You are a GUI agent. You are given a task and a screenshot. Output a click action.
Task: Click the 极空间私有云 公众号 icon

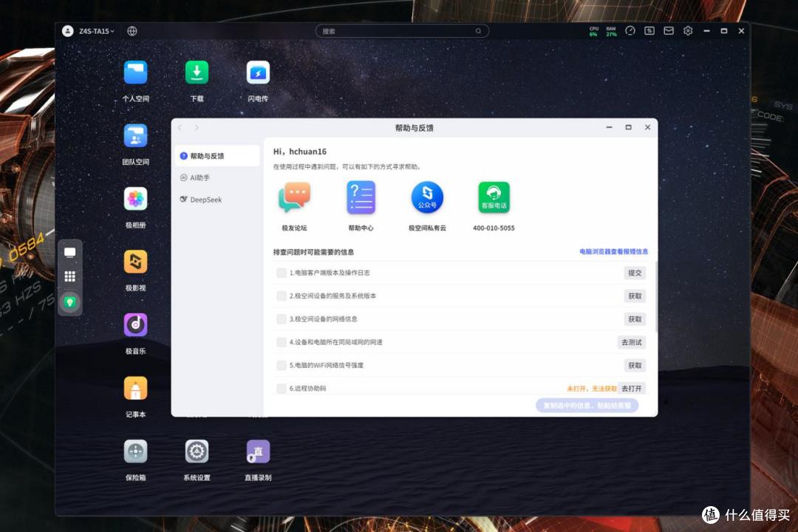[x=427, y=197]
